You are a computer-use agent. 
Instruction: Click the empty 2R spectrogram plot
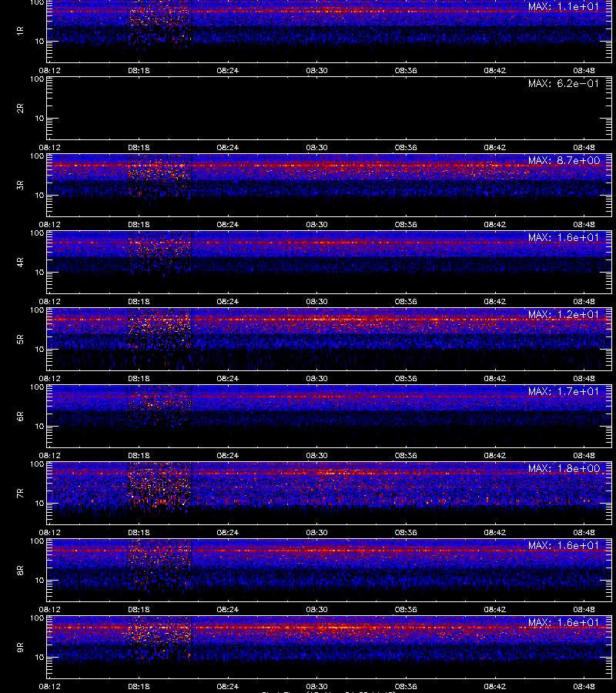pos(330,109)
